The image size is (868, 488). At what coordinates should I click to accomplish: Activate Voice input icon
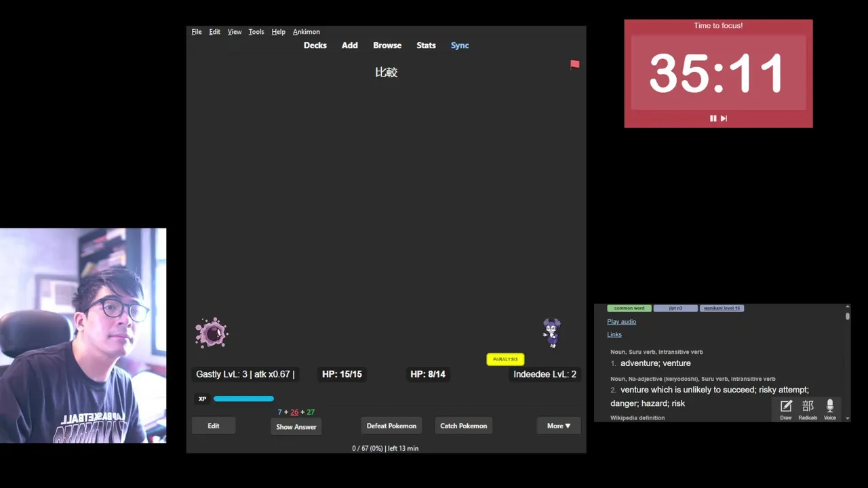(830, 409)
